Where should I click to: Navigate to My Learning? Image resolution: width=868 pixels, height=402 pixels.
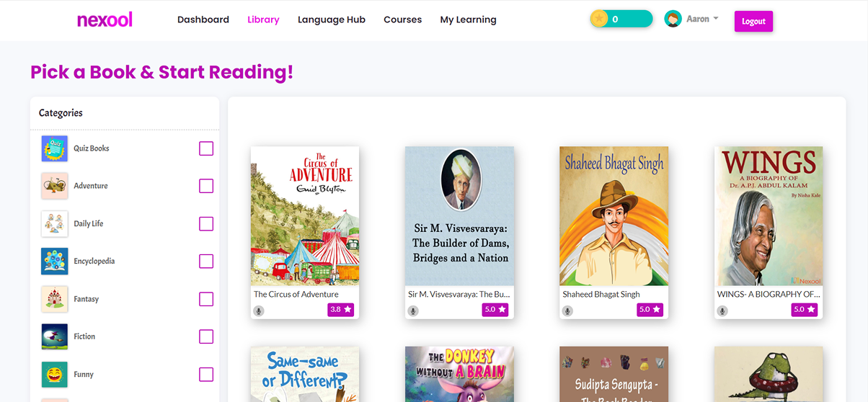[468, 19]
